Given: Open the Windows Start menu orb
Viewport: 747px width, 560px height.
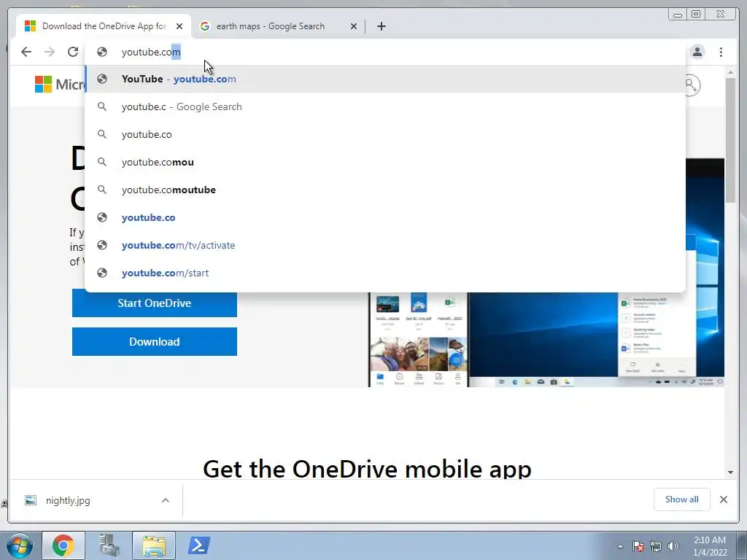Looking at the screenshot, I should click(20, 545).
